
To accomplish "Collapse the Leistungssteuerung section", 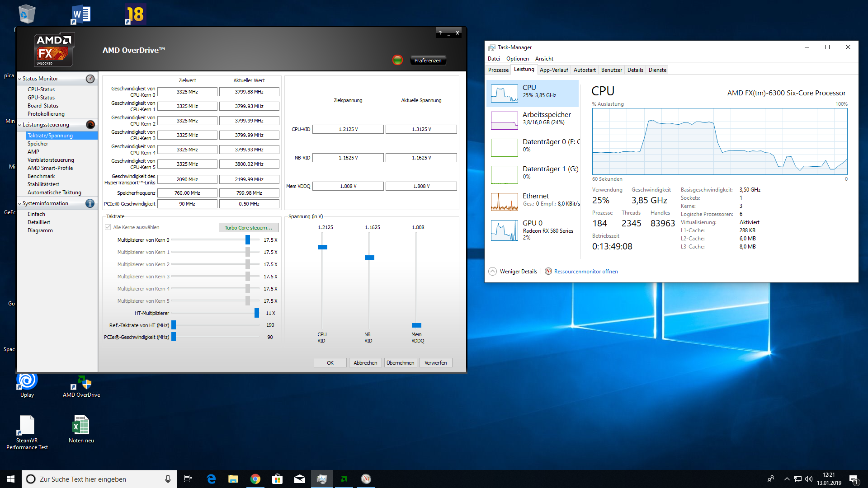I will [x=19, y=125].
